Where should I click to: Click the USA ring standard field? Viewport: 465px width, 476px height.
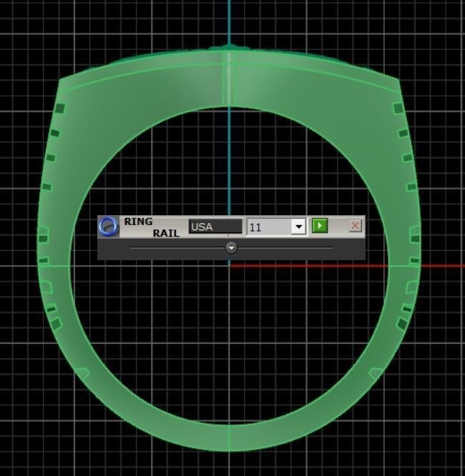pos(215,227)
